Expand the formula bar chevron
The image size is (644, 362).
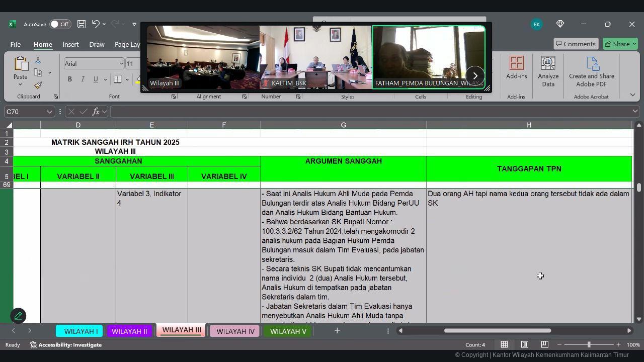coord(635,111)
